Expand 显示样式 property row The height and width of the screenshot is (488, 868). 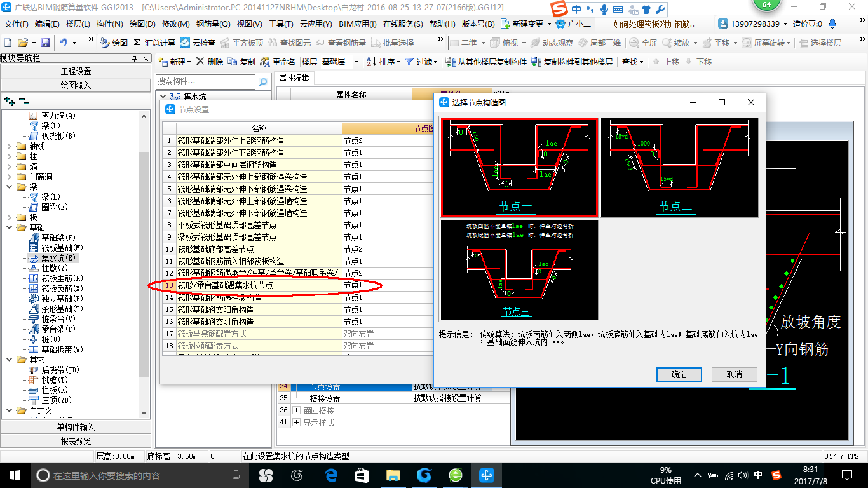tap(296, 423)
